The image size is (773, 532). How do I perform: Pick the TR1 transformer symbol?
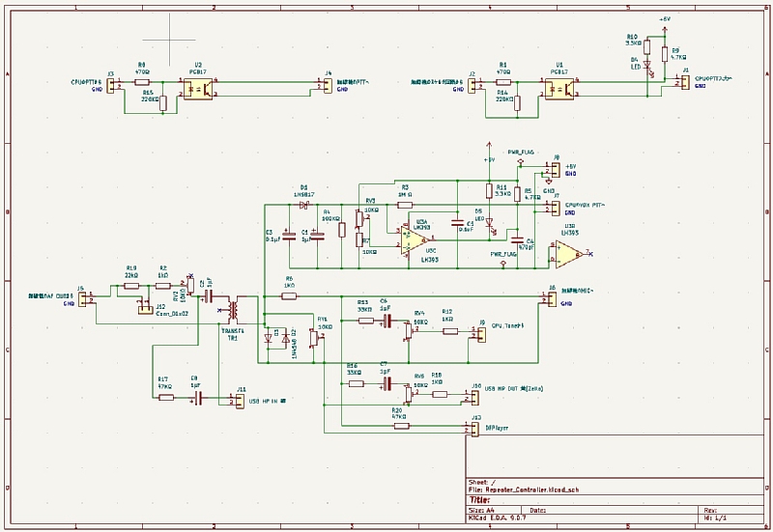pyautogui.click(x=232, y=311)
